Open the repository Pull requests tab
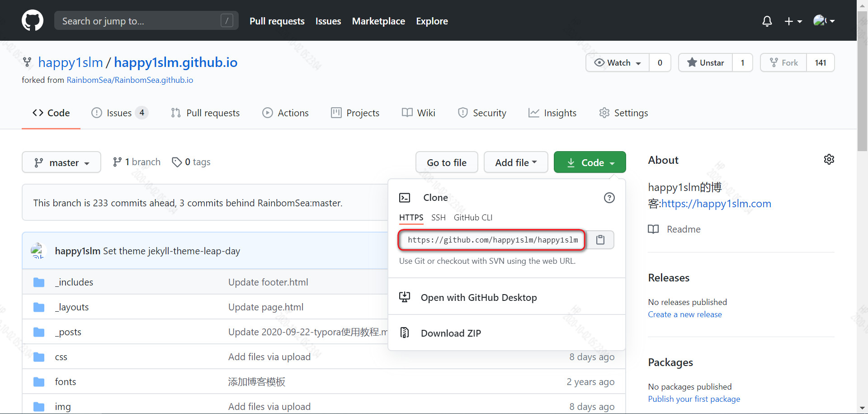The width and height of the screenshot is (868, 414). coord(205,113)
